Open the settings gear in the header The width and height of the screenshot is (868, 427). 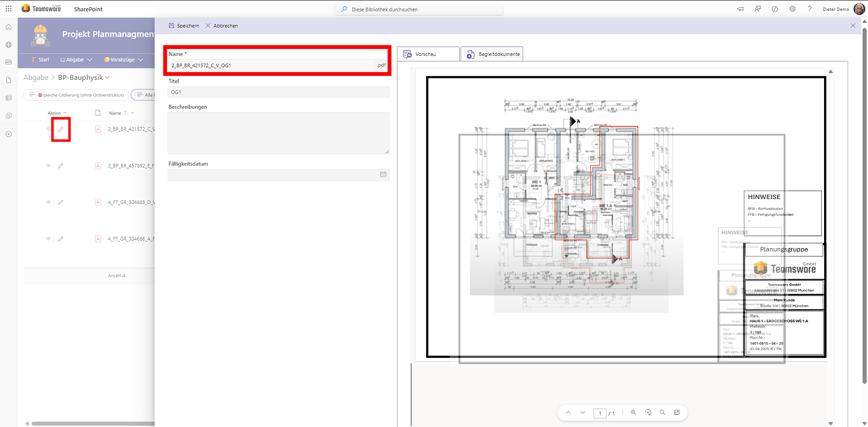pyautogui.click(x=792, y=9)
